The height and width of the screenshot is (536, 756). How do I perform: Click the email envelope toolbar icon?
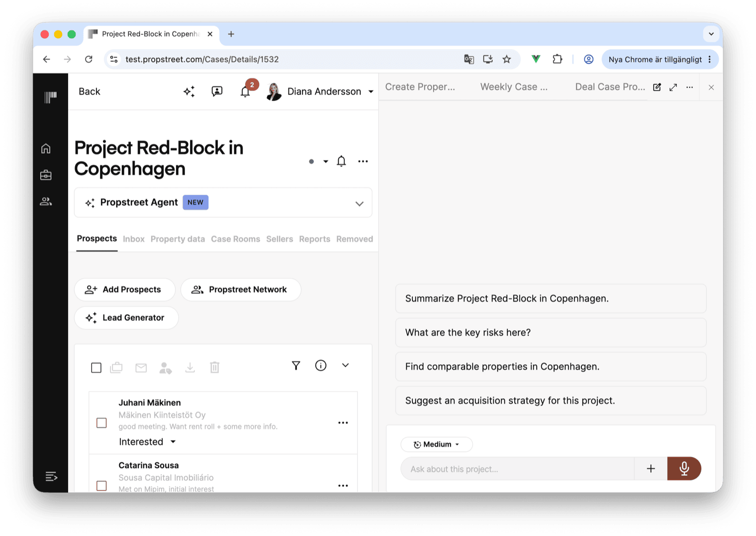tap(141, 368)
